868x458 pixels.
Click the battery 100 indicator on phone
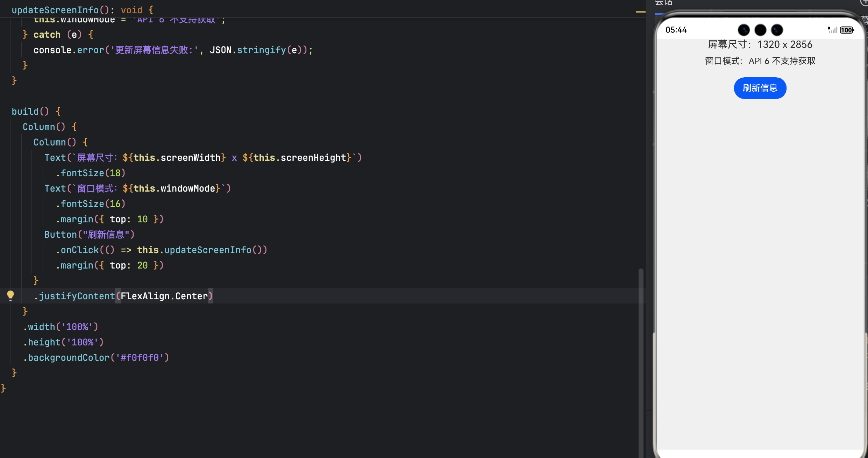coord(847,30)
